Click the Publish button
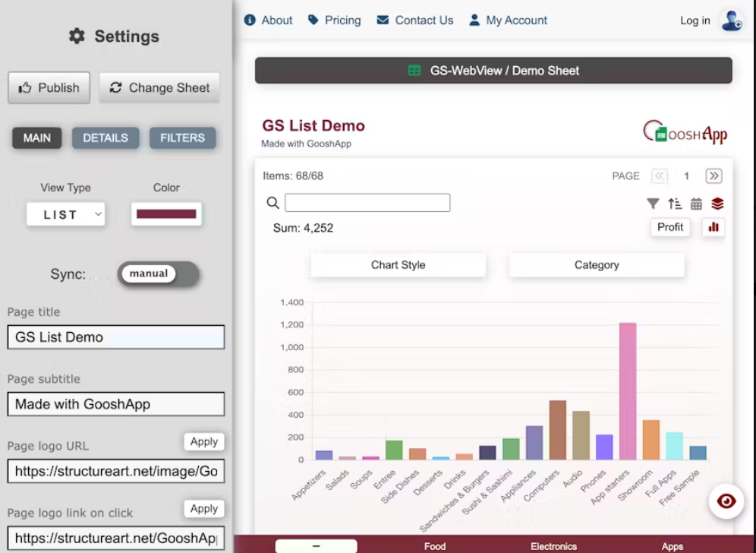This screenshot has height=553, width=756. 49,88
